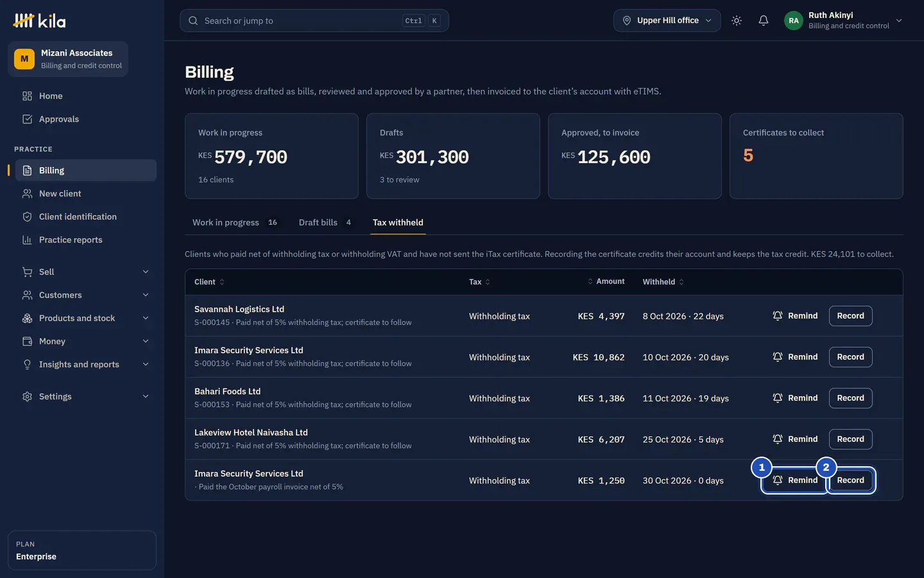This screenshot has width=924, height=578.
Task: Open Ruth Akinyi account menu
Action: pos(844,21)
